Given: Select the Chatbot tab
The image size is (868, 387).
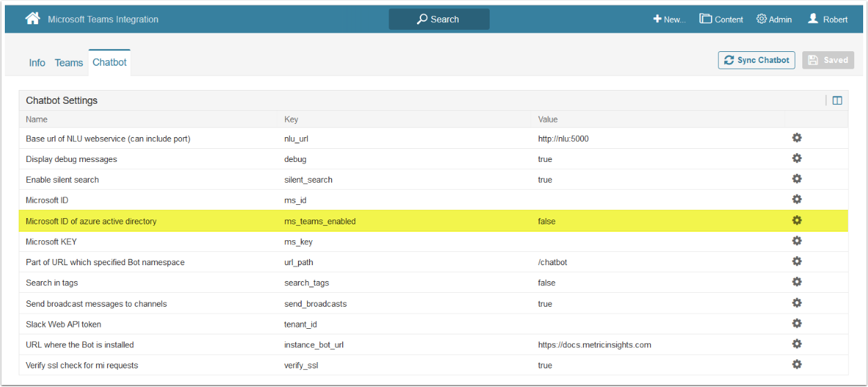Looking at the screenshot, I should point(109,62).
